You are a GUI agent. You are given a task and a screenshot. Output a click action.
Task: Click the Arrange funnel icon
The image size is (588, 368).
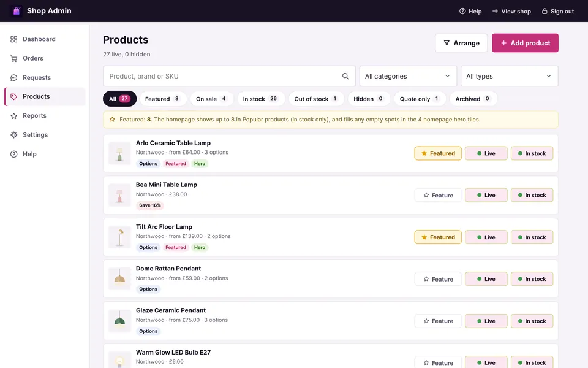tap(447, 43)
